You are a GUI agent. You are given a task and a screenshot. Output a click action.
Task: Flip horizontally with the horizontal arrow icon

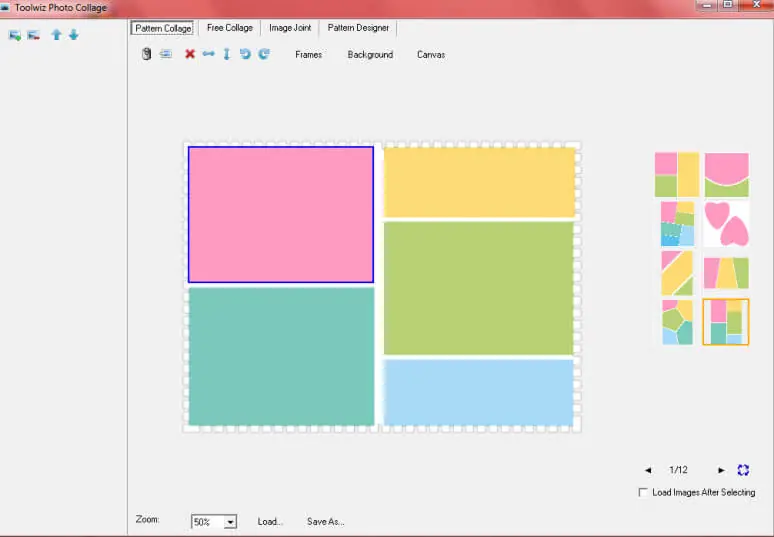[x=209, y=53]
